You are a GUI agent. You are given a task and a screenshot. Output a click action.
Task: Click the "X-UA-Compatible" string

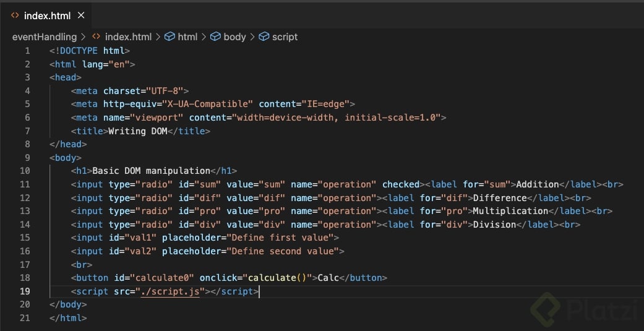208,105
